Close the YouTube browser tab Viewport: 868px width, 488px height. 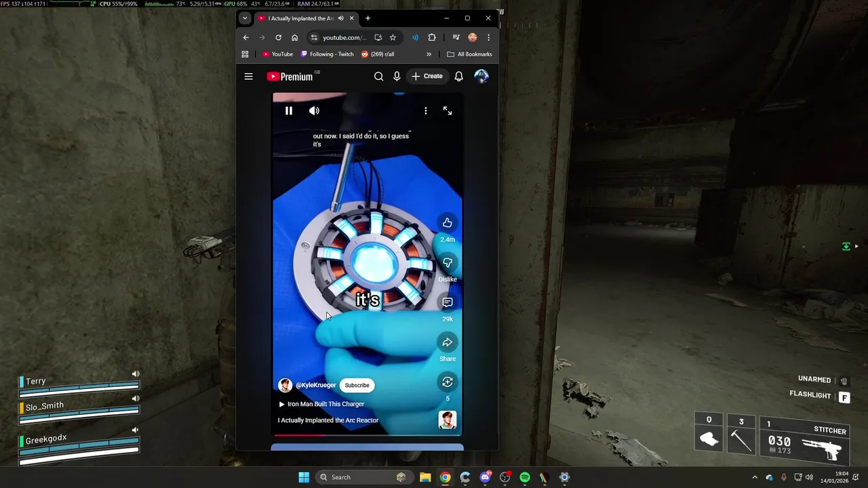tap(351, 18)
